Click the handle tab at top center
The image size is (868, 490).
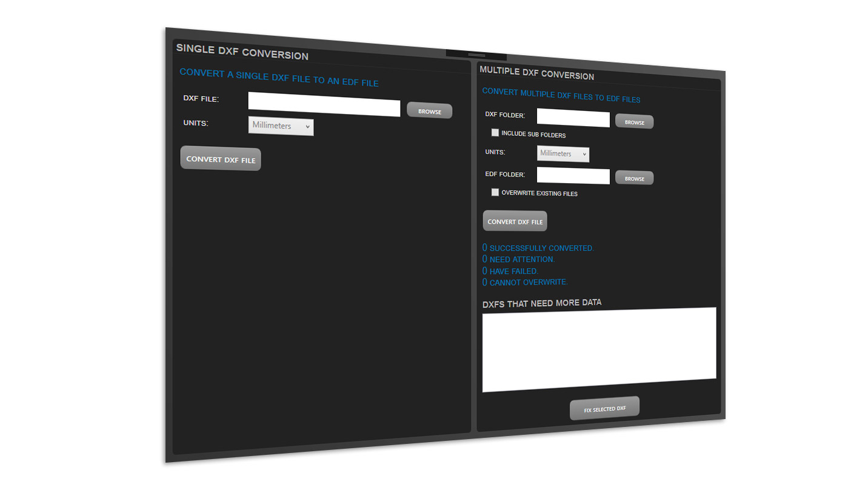point(476,55)
